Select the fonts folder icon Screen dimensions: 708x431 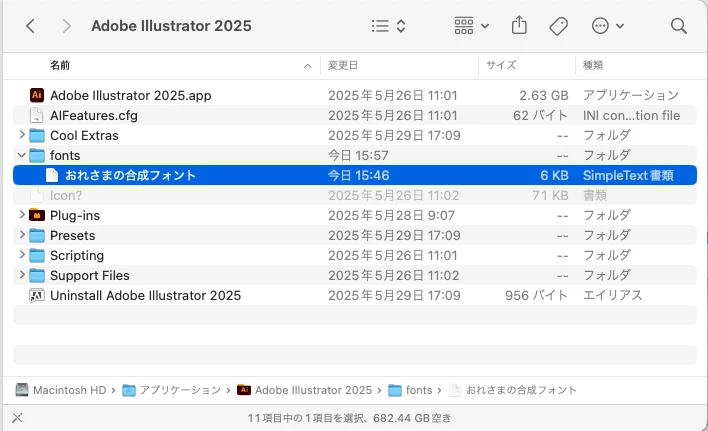pos(37,155)
